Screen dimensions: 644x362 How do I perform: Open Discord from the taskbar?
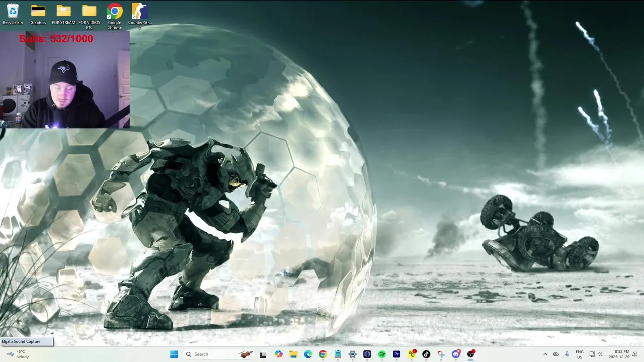click(456, 354)
